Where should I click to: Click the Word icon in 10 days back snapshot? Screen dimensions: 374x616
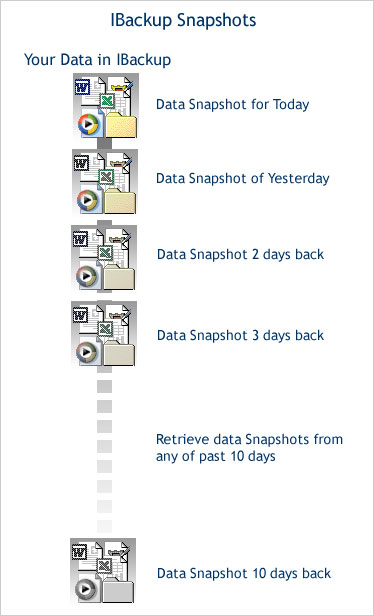tap(80, 553)
